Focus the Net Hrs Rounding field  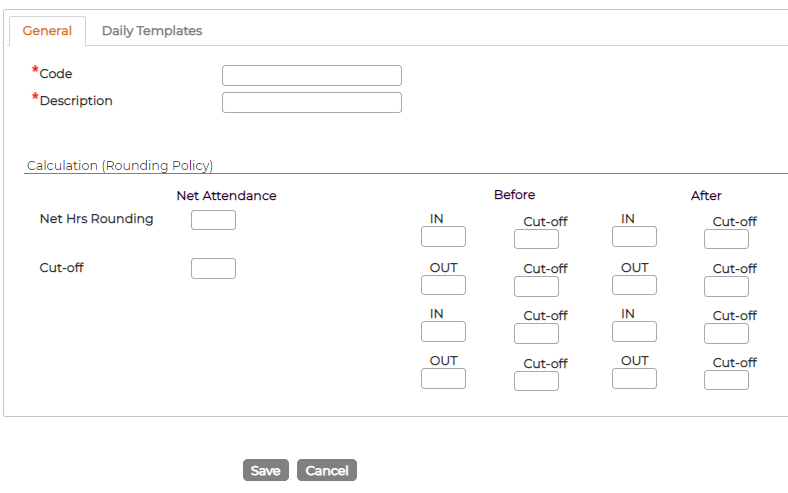tap(213, 220)
